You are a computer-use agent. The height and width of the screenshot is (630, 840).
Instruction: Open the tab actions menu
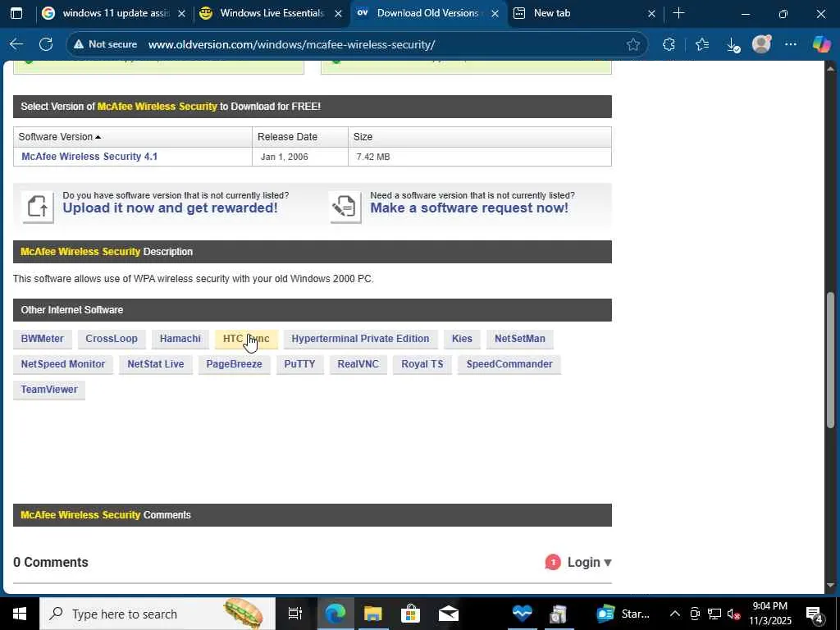pyautogui.click(x=16, y=13)
